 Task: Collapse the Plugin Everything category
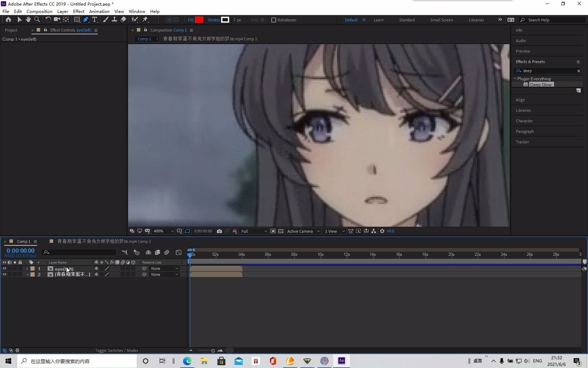pos(515,79)
